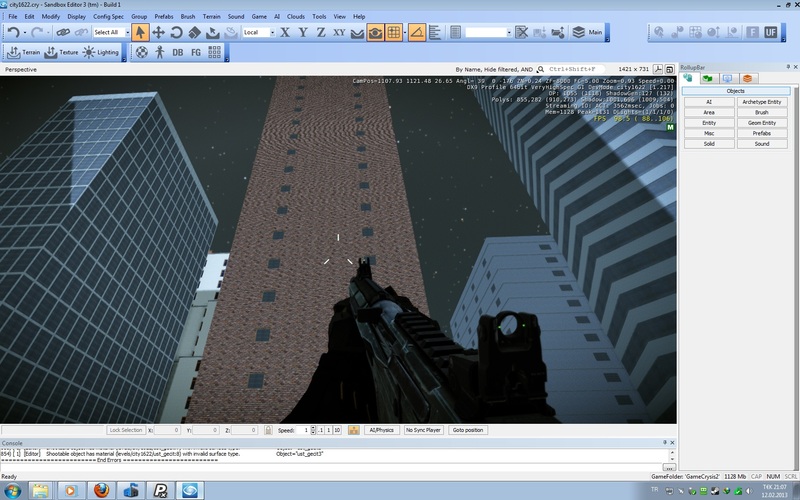The height and width of the screenshot is (500, 800).
Task: Open the Config Spec menu
Action: pos(108,16)
